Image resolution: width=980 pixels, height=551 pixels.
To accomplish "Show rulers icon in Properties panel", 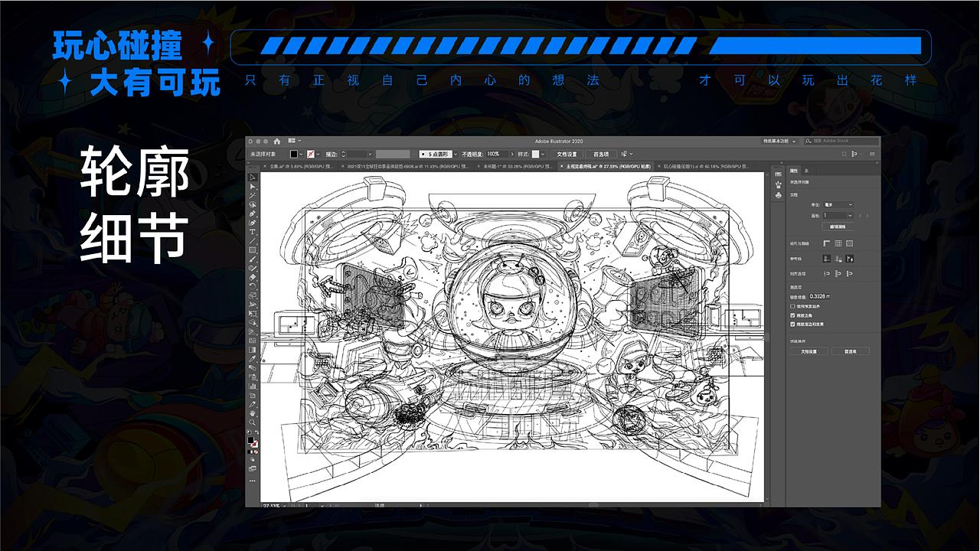I will point(827,243).
